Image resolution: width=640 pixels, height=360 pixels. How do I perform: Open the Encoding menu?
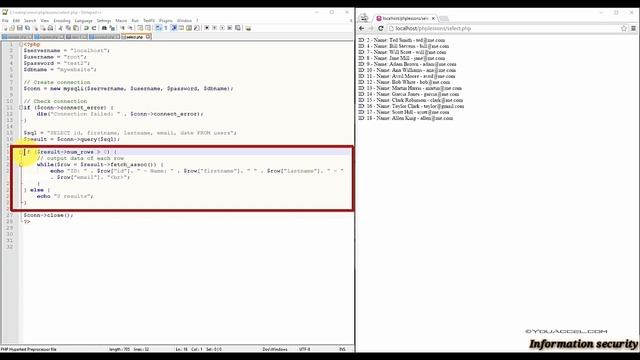click(62, 20)
